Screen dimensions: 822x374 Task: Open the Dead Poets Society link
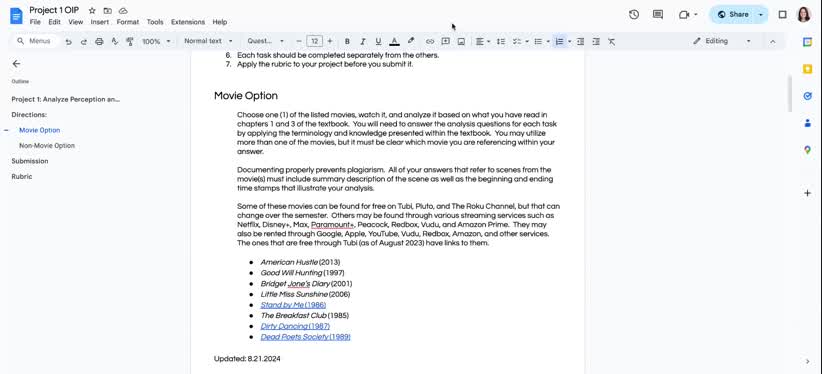pyautogui.click(x=306, y=337)
